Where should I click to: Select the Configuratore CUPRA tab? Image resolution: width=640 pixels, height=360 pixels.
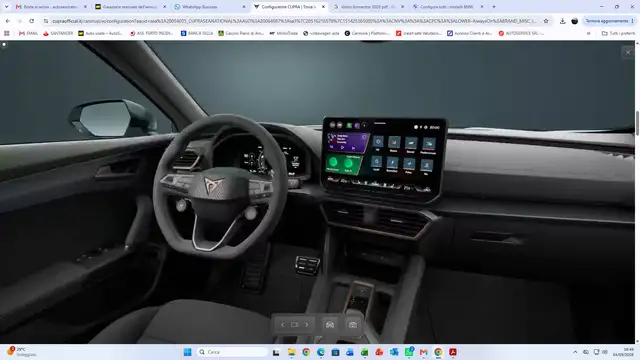(x=289, y=7)
